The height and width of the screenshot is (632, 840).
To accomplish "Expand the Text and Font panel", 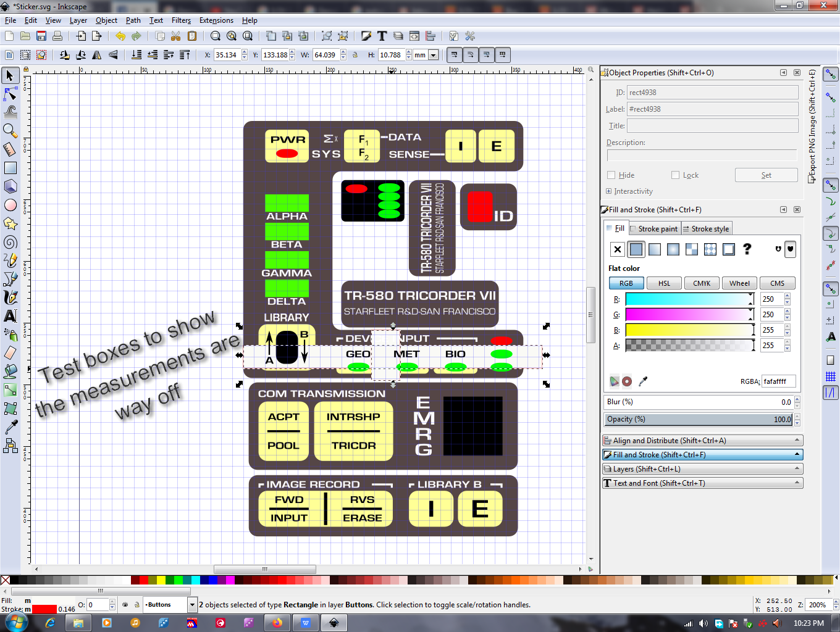I will tap(703, 483).
